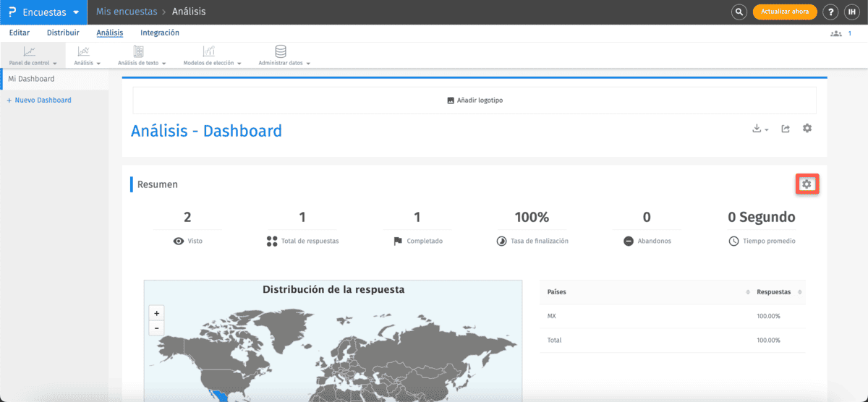Open the search icon in top bar
868x402 pixels.
[x=739, y=12]
